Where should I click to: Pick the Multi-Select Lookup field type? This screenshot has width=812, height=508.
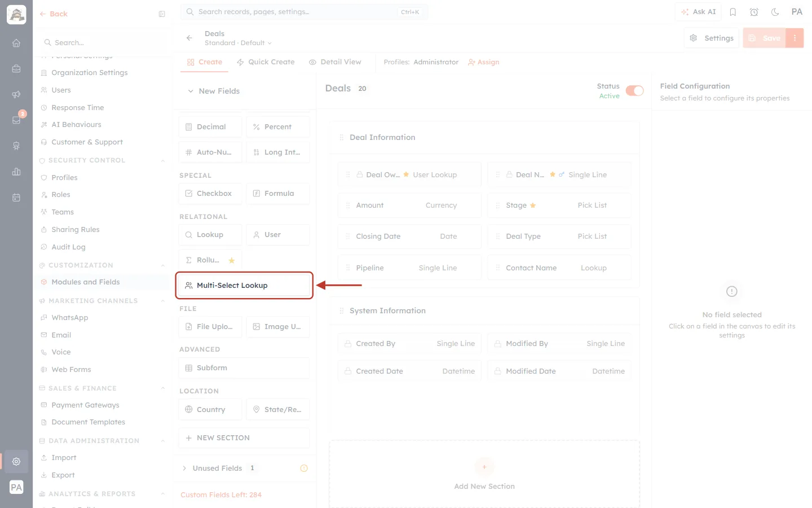click(x=244, y=286)
